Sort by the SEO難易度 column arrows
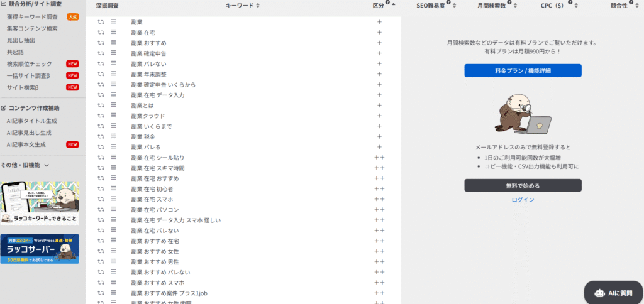 454,6
